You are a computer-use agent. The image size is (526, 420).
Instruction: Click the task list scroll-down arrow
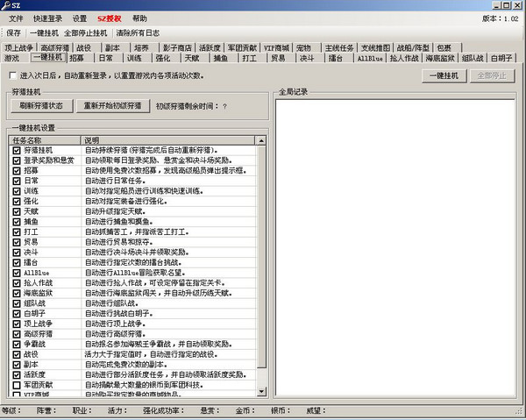click(x=261, y=391)
